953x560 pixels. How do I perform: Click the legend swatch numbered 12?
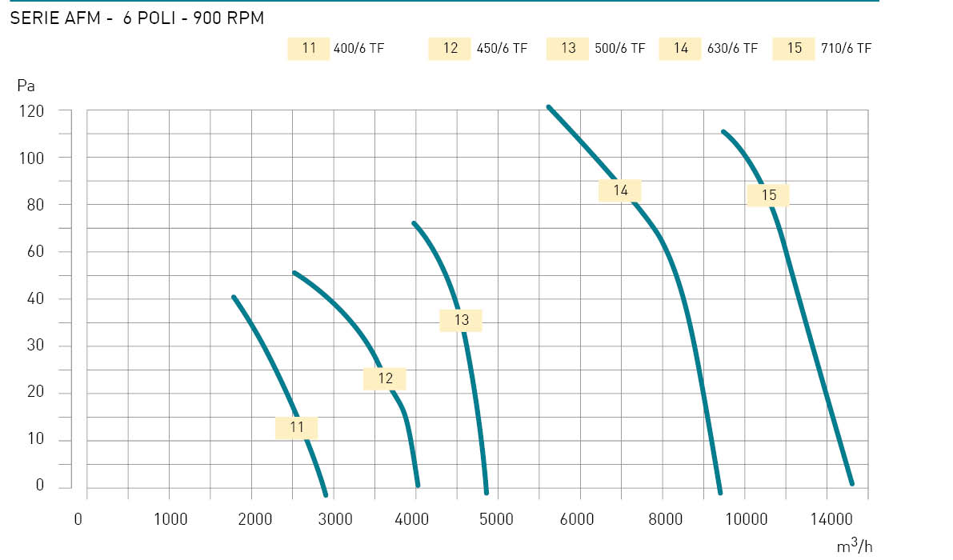(x=450, y=49)
